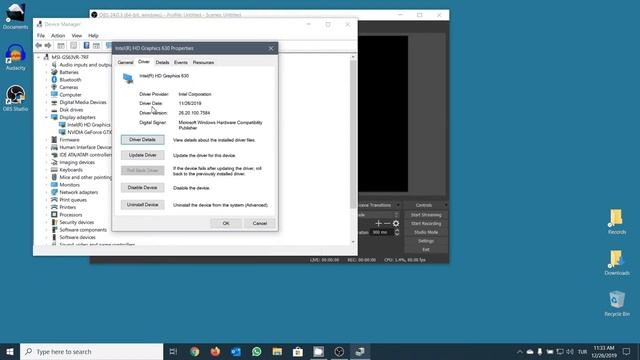The image size is (640, 360).
Task: Open the notification center icon
Action: pyautogui.click(x=626, y=351)
